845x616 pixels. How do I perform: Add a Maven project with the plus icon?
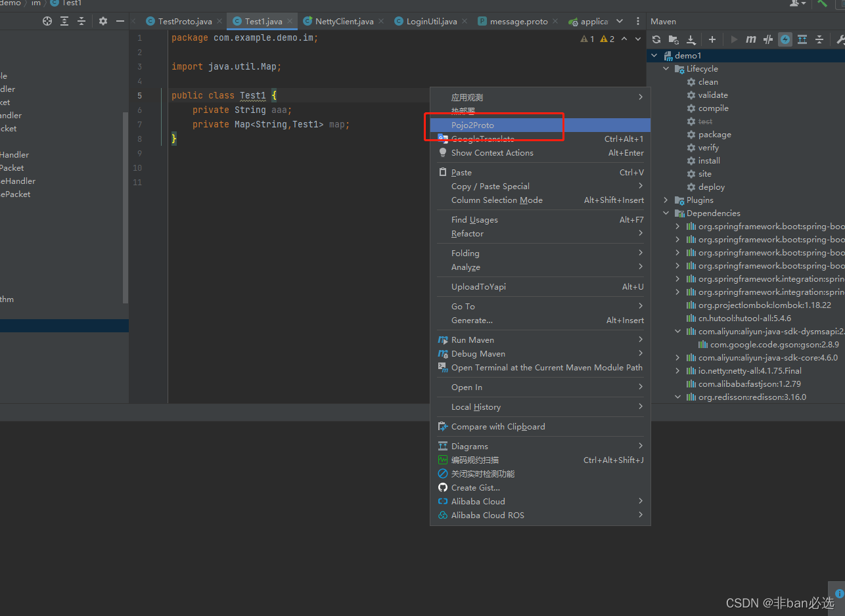[712, 39]
